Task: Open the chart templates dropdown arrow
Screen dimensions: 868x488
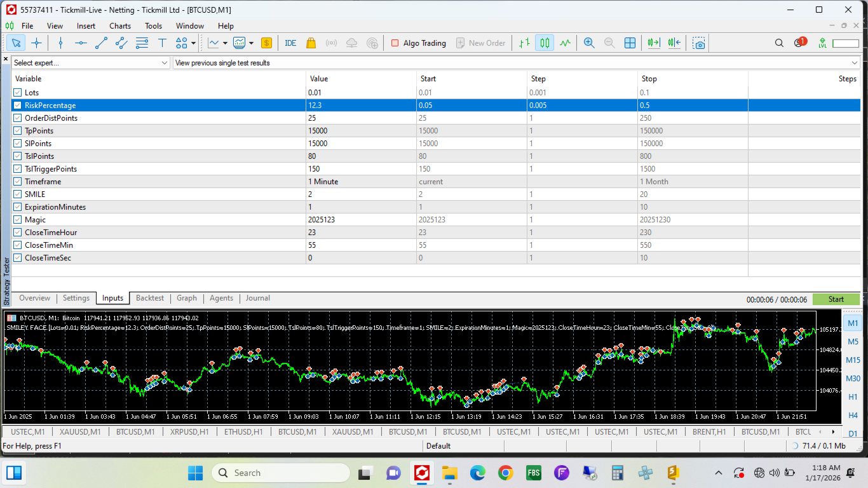Action: [x=251, y=43]
